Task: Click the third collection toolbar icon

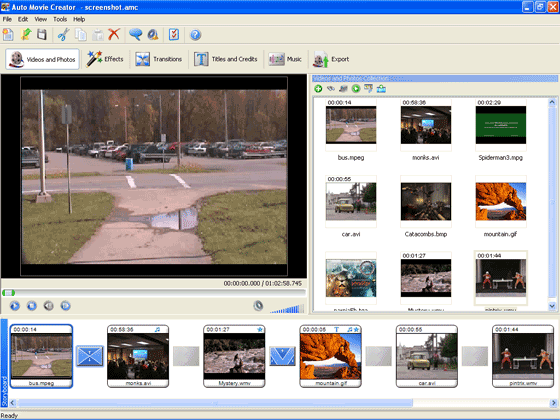Action: pyautogui.click(x=343, y=89)
